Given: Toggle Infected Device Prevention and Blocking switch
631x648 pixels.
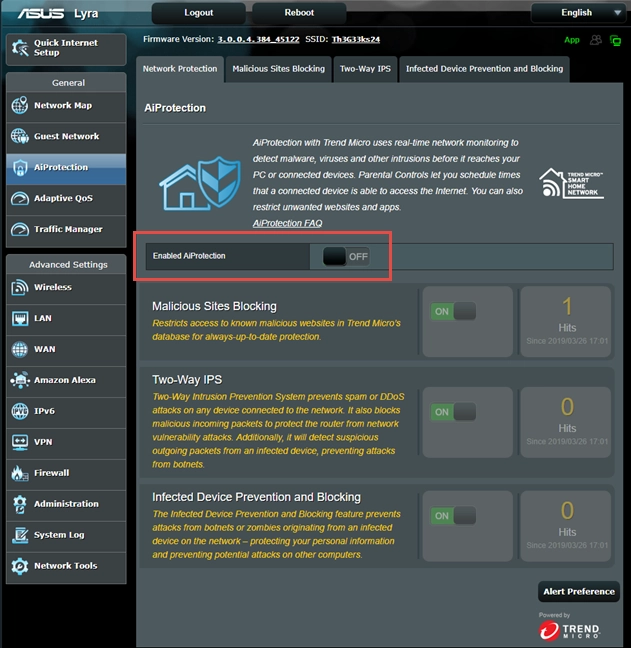Looking at the screenshot, I should 453,516.
